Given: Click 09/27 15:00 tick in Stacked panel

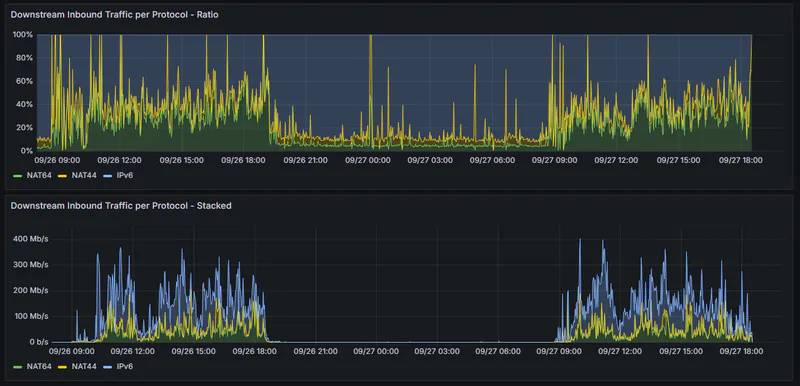Looking at the screenshot, I should click(681, 351).
